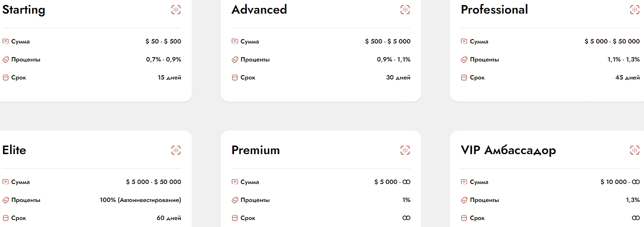Choose the VIP Амбассадор plan heading

[x=508, y=150]
